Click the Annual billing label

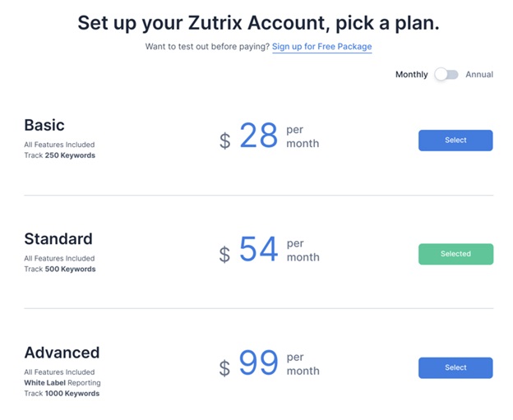pyautogui.click(x=479, y=75)
